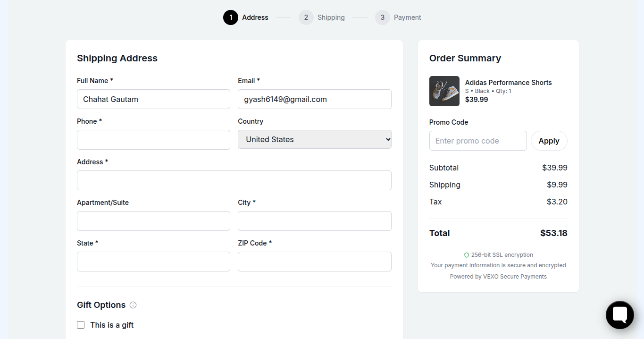Click the Adidas Performance Shorts product thumbnail
The image size is (644, 339).
click(444, 91)
